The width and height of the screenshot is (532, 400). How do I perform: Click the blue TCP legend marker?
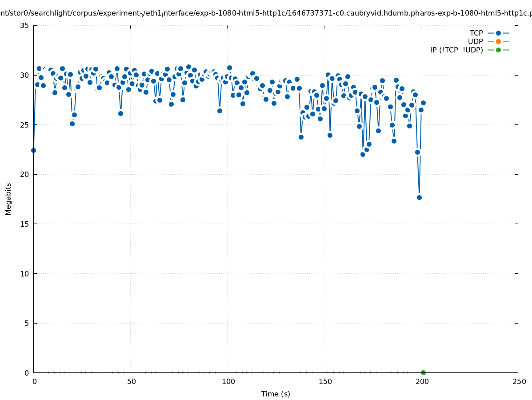coord(498,33)
